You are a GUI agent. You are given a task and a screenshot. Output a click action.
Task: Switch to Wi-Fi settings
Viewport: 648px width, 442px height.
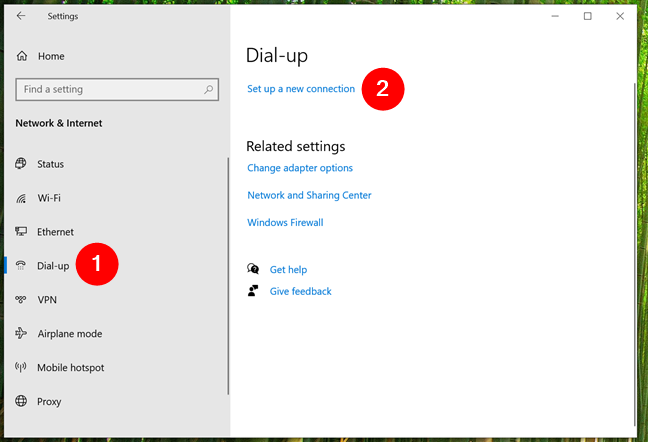(49, 198)
